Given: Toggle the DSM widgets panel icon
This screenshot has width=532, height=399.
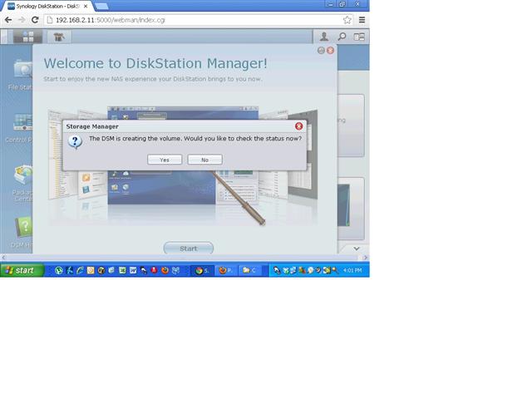Looking at the screenshot, I should 359,37.
